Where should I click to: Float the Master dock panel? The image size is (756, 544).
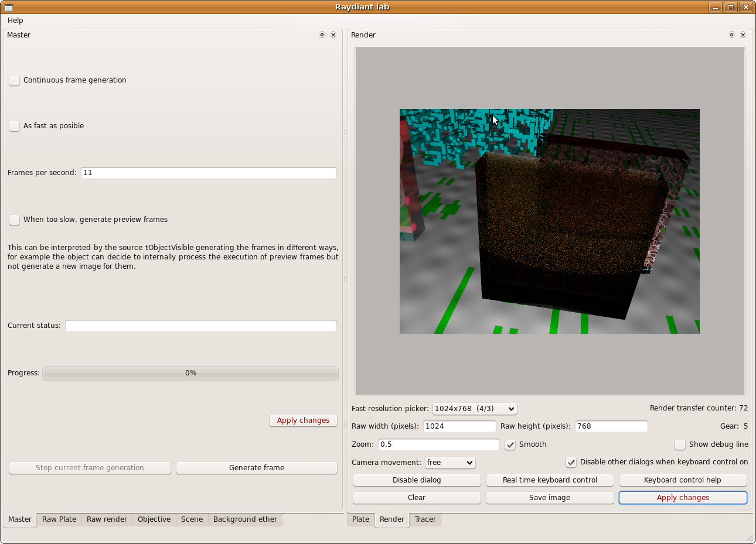322,35
